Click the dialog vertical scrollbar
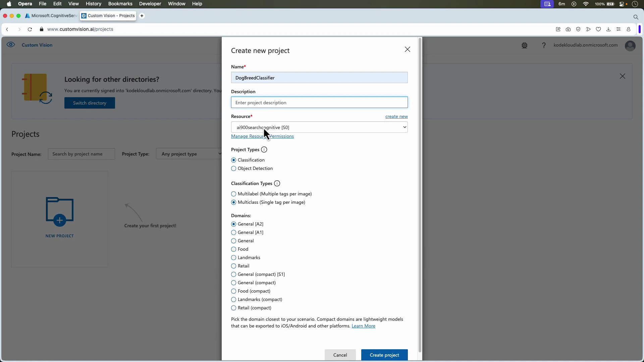Image resolution: width=644 pixels, height=362 pixels. pyautogui.click(x=420, y=195)
